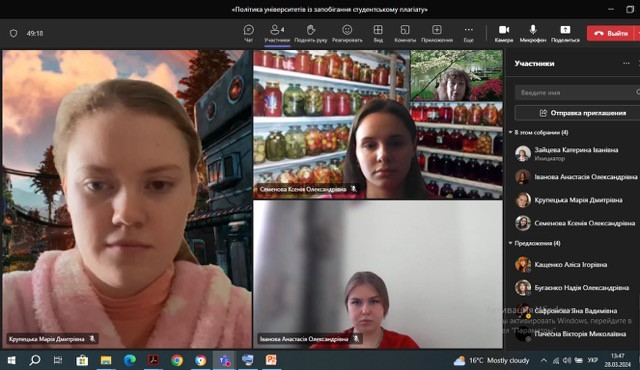Open Windows taskbar search
Viewport: 640px width, 370px height.
(x=35, y=360)
